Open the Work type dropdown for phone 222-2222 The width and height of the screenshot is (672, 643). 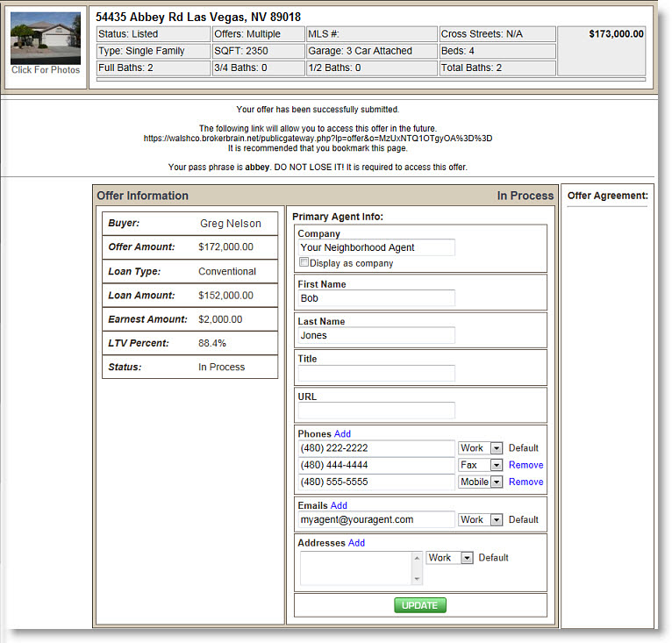pos(480,448)
